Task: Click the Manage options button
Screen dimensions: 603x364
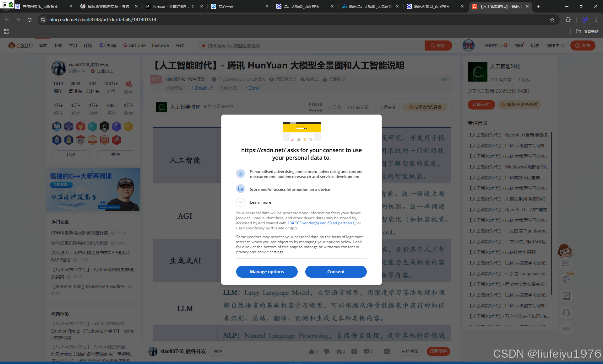Action: point(267,272)
